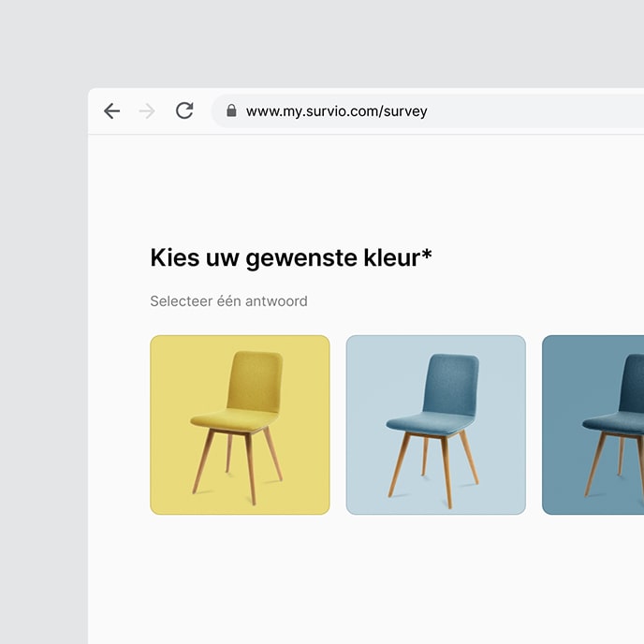Screen dimensions: 644x644
Task: Click the browser back arrow
Action: pyautogui.click(x=112, y=111)
